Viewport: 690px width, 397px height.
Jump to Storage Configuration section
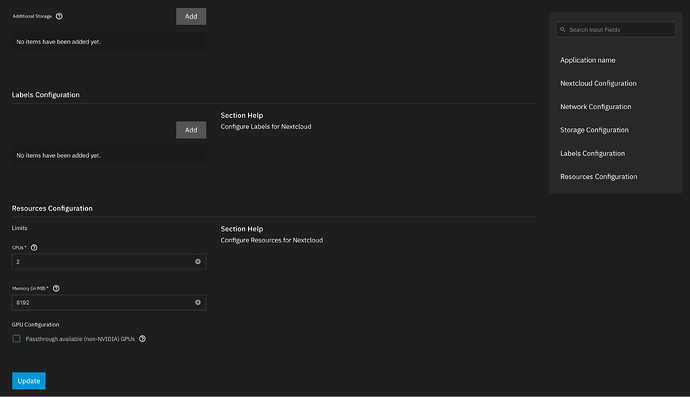594,130
